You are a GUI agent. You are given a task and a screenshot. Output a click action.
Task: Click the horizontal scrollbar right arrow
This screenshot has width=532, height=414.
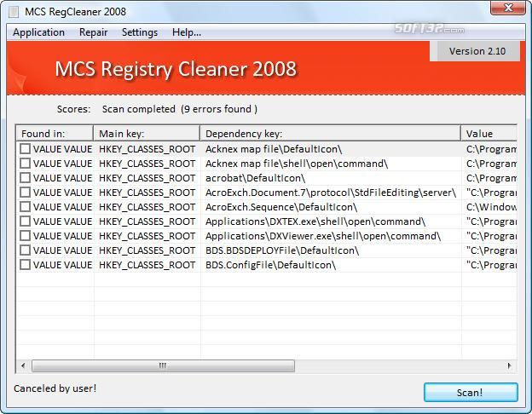click(x=509, y=365)
